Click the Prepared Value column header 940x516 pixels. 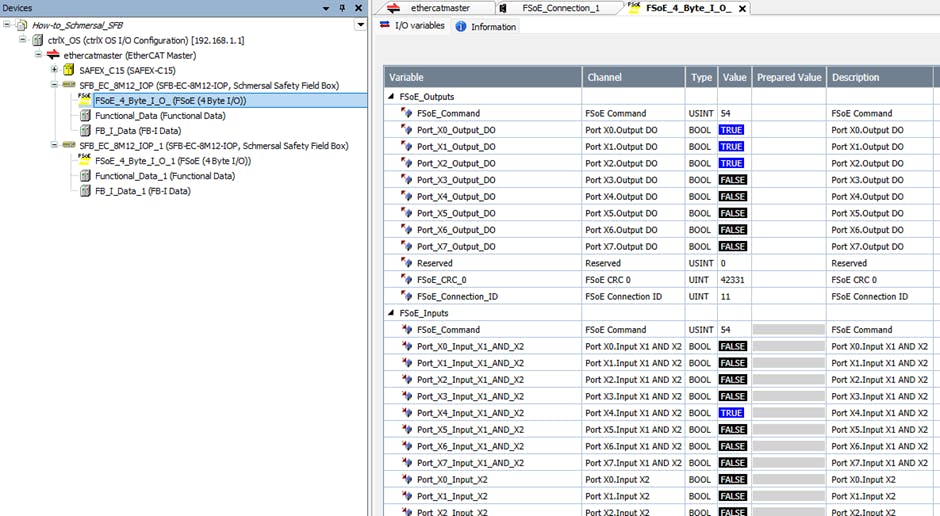click(788, 77)
